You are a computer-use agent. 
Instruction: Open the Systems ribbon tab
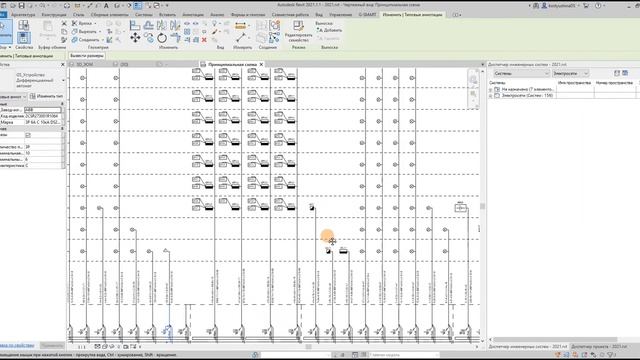(x=144, y=15)
